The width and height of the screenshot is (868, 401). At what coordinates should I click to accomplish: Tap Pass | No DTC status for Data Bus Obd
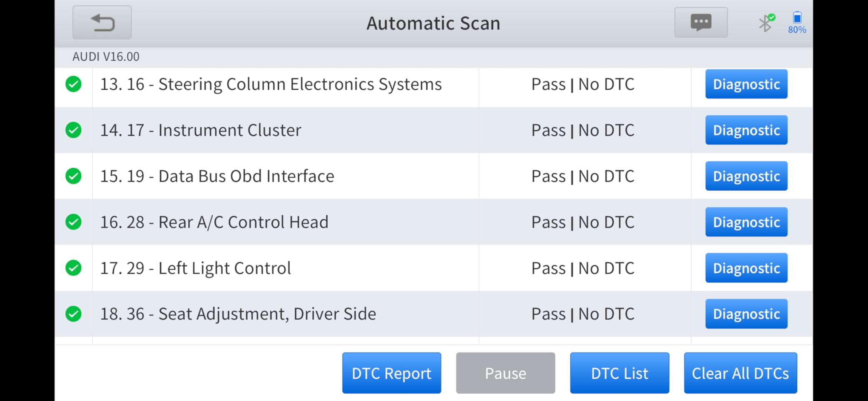click(x=583, y=176)
